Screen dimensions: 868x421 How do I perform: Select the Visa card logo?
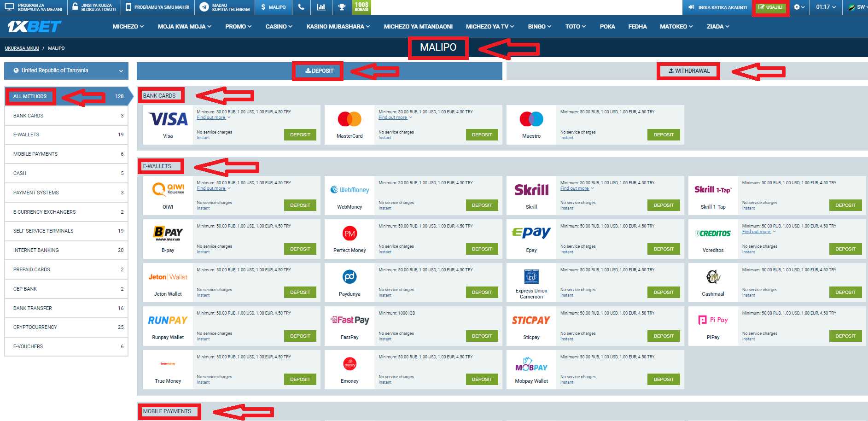tap(168, 119)
